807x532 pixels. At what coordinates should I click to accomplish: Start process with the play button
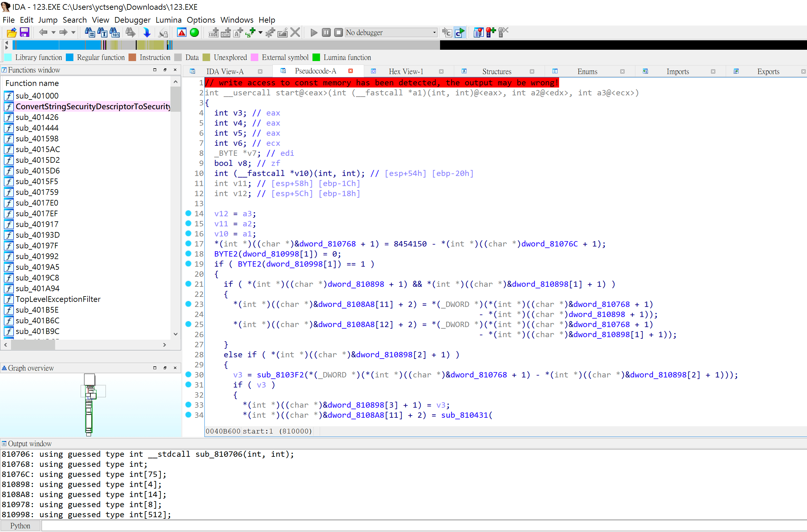click(x=314, y=32)
